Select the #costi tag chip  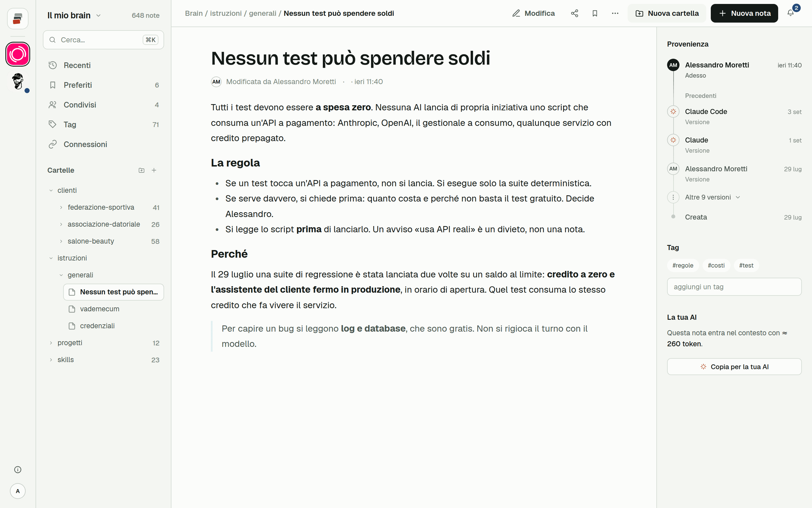tap(716, 265)
